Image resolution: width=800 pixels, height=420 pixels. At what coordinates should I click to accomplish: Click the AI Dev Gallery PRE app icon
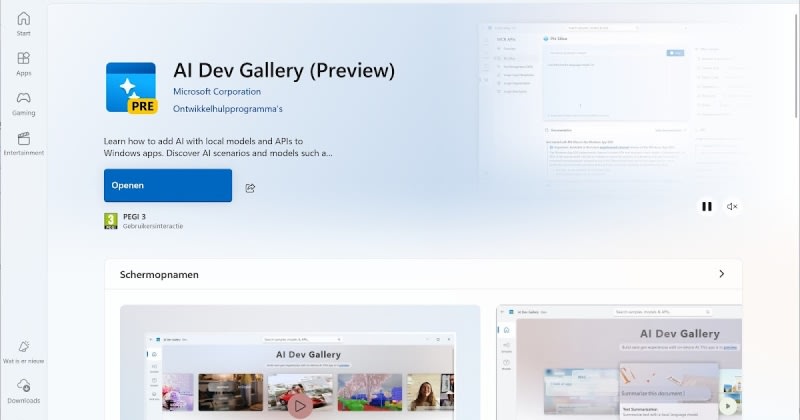pos(131,89)
